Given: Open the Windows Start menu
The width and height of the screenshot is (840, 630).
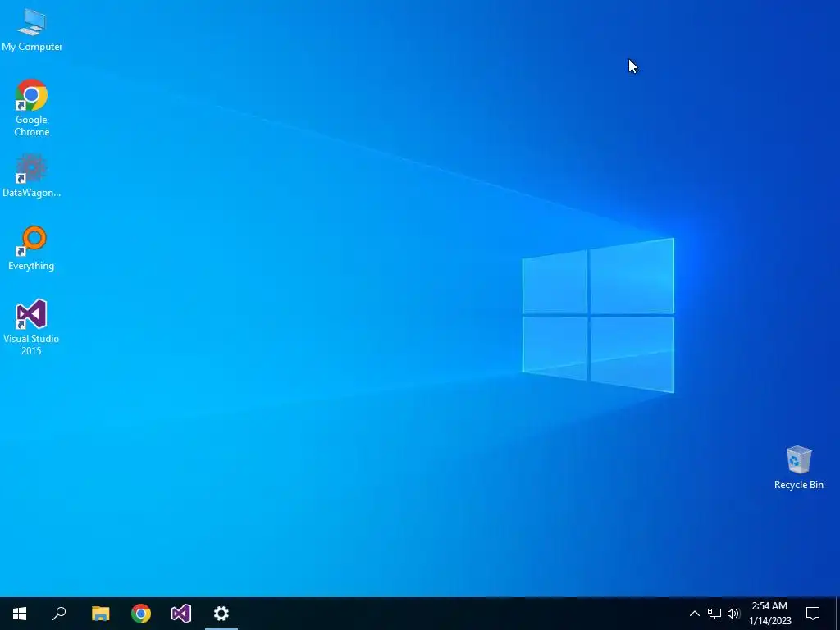Looking at the screenshot, I should point(20,614).
